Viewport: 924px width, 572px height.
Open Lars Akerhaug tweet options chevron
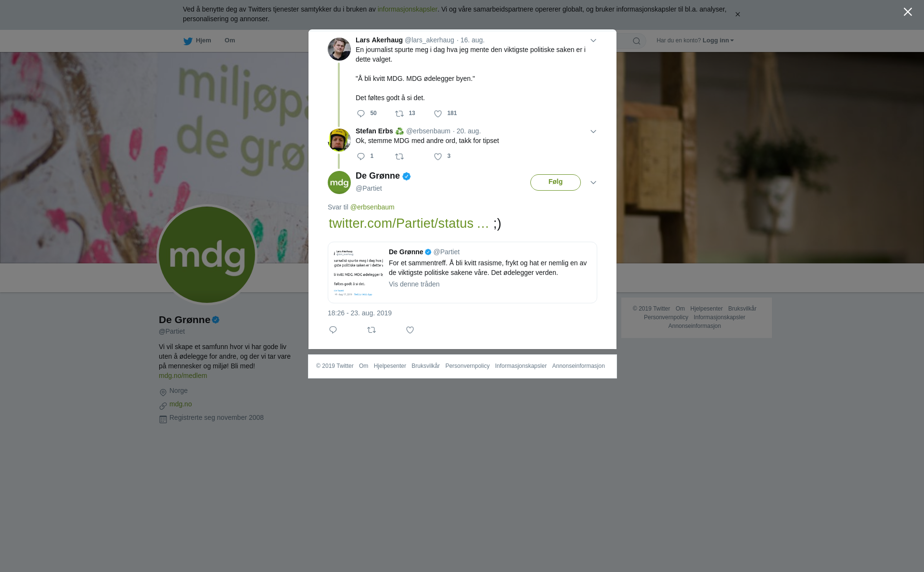593,40
